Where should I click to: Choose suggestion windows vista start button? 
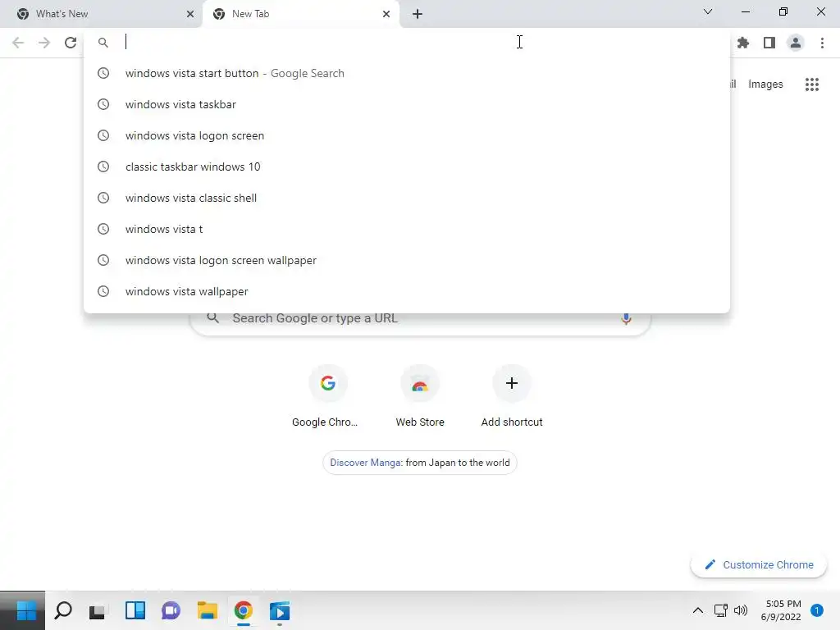coord(407,73)
